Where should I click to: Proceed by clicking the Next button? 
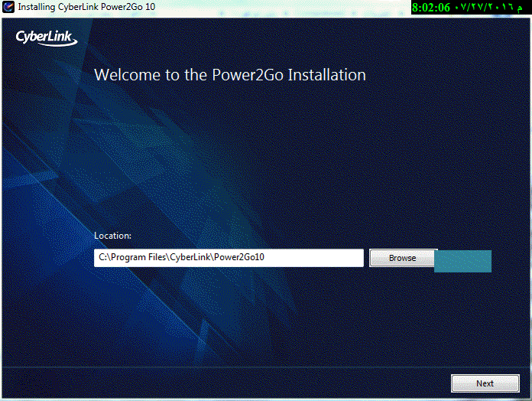(485, 383)
